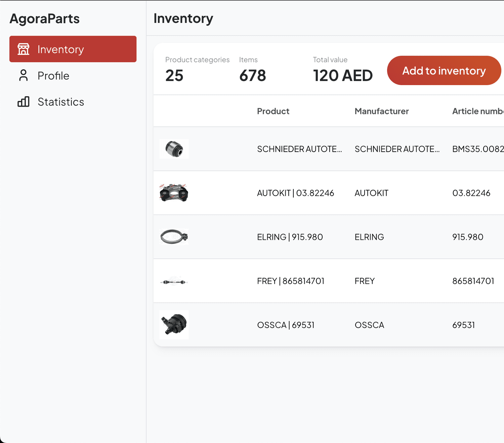Select the truncated SCHNIEDER AUTOTE... product name
Screen dimensions: 504x443
pyautogui.click(x=300, y=149)
